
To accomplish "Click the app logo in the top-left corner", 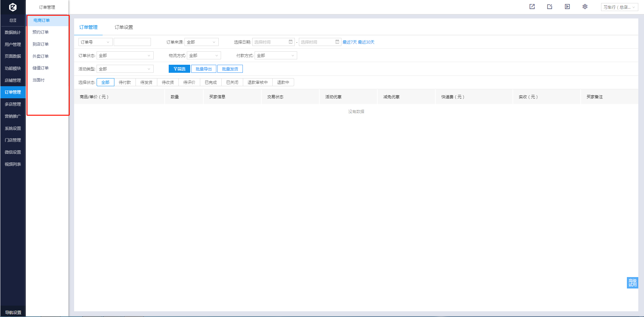I will [13, 7].
